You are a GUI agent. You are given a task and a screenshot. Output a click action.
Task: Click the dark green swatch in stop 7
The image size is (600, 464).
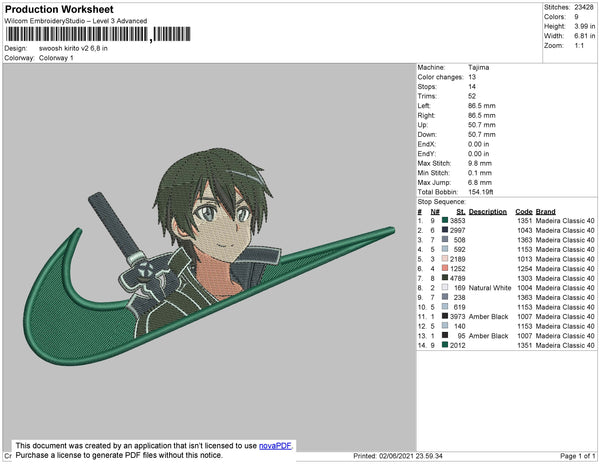click(x=445, y=278)
